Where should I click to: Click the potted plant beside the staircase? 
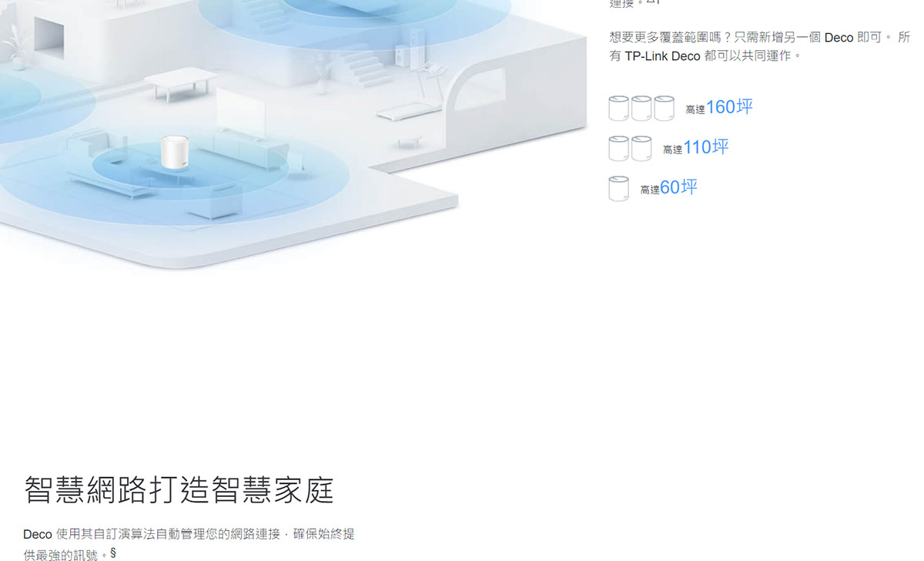pyautogui.click(x=322, y=72)
